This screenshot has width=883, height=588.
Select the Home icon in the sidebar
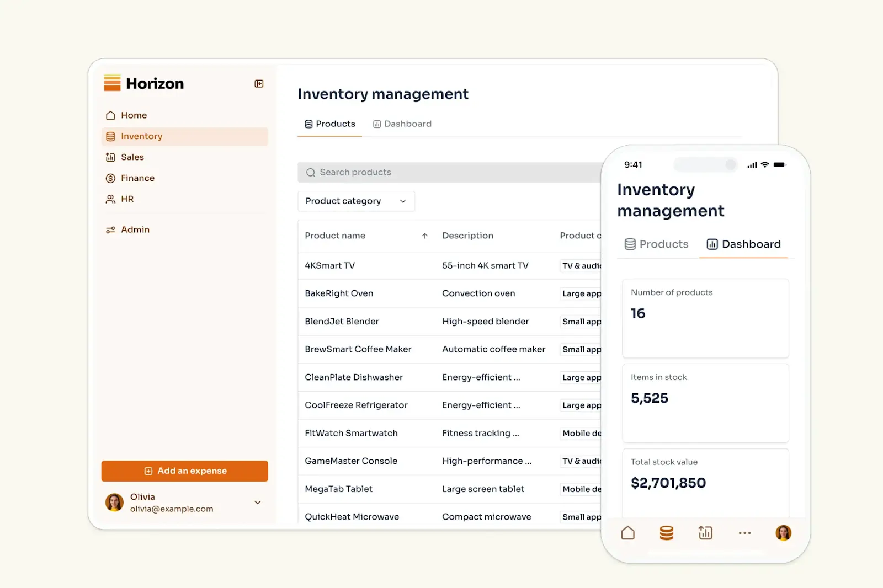click(x=110, y=115)
